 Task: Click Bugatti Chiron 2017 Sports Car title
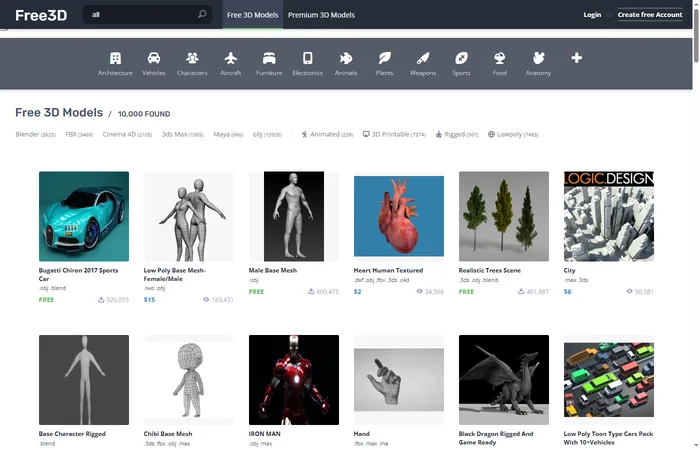(79, 275)
